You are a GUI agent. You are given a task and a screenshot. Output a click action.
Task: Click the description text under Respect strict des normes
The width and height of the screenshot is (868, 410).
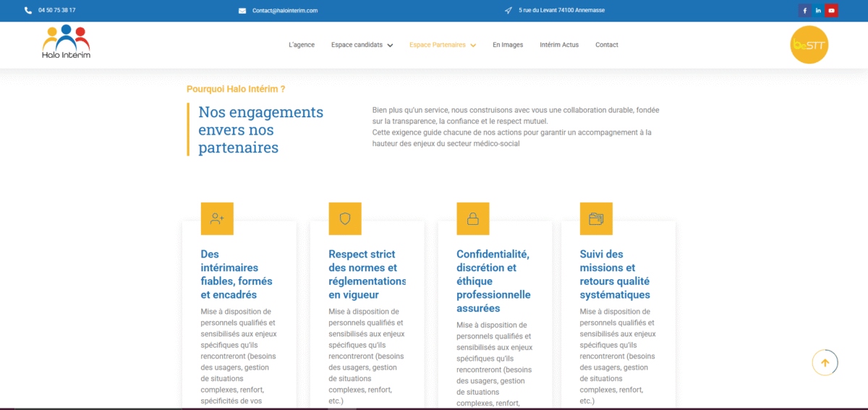click(x=367, y=356)
